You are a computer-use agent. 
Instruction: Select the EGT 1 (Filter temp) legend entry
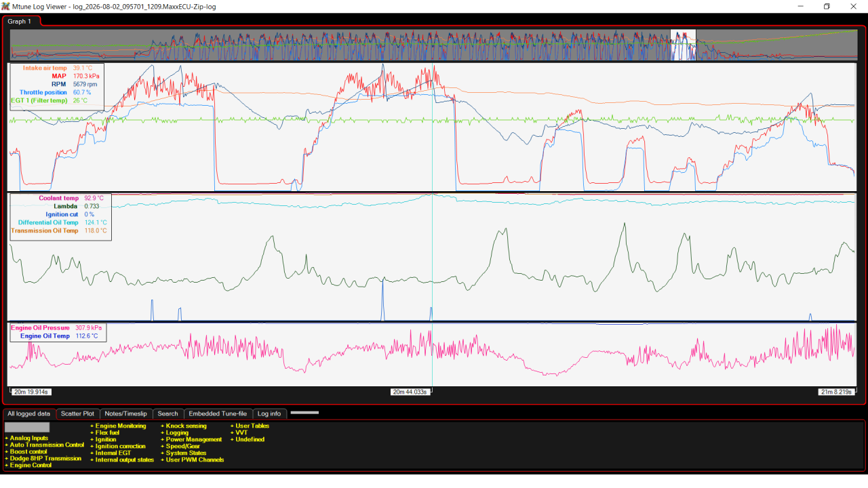point(39,100)
